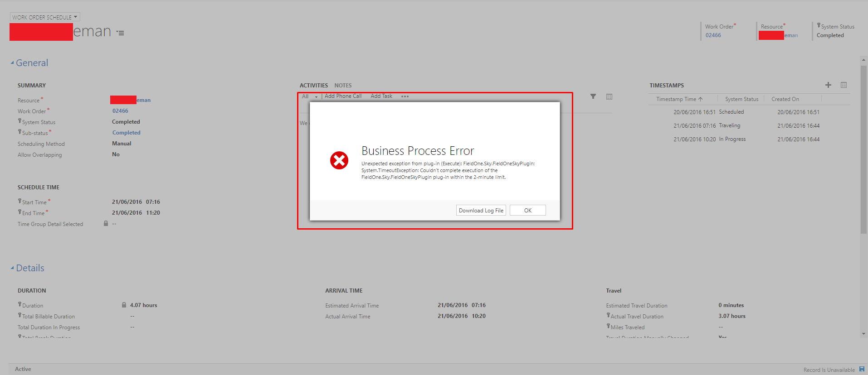The image size is (868, 375).
Task: Click the Duration value 4.07 hours
Action: coord(144,305)
